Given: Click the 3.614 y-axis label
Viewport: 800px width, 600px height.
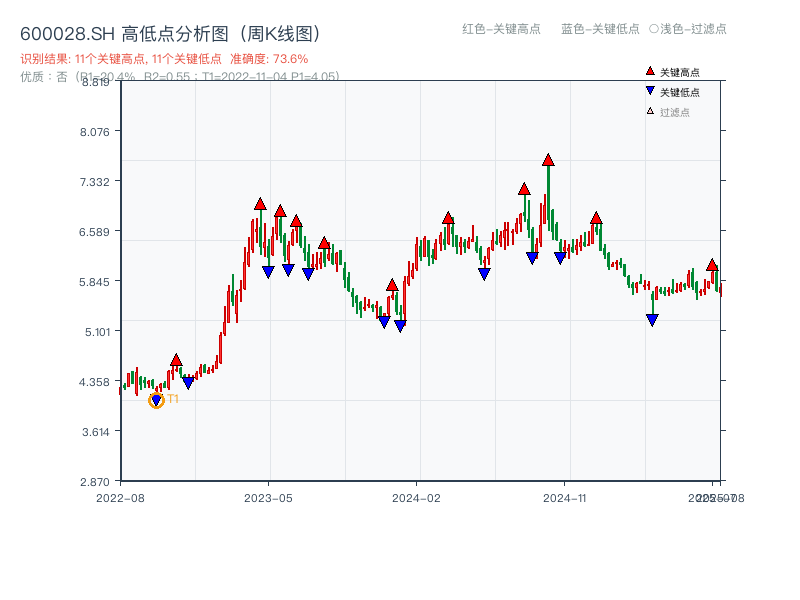Looking at the screenshot, I should (x=96, y=432).
